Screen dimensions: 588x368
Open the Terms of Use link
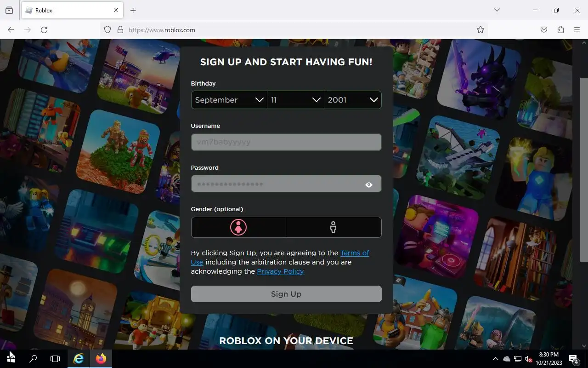pyautogui.click(x=354, y=253)
